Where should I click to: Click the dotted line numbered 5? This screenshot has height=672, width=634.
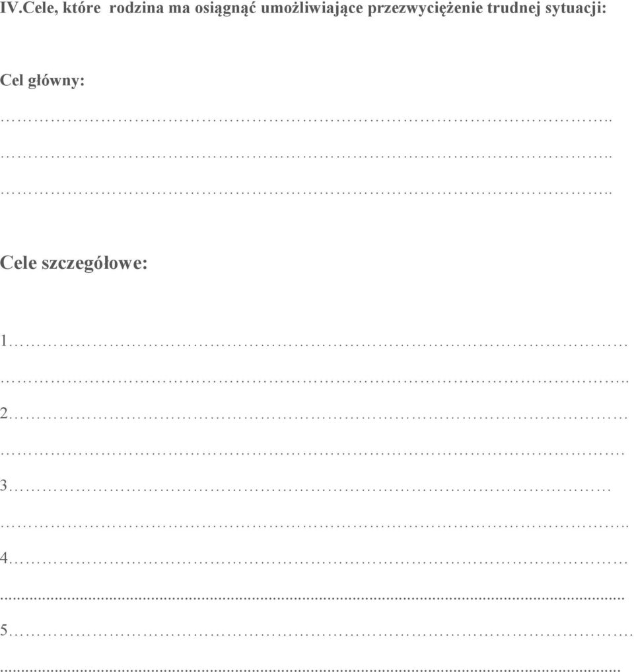pyautogui.click(x=316, y=630)
